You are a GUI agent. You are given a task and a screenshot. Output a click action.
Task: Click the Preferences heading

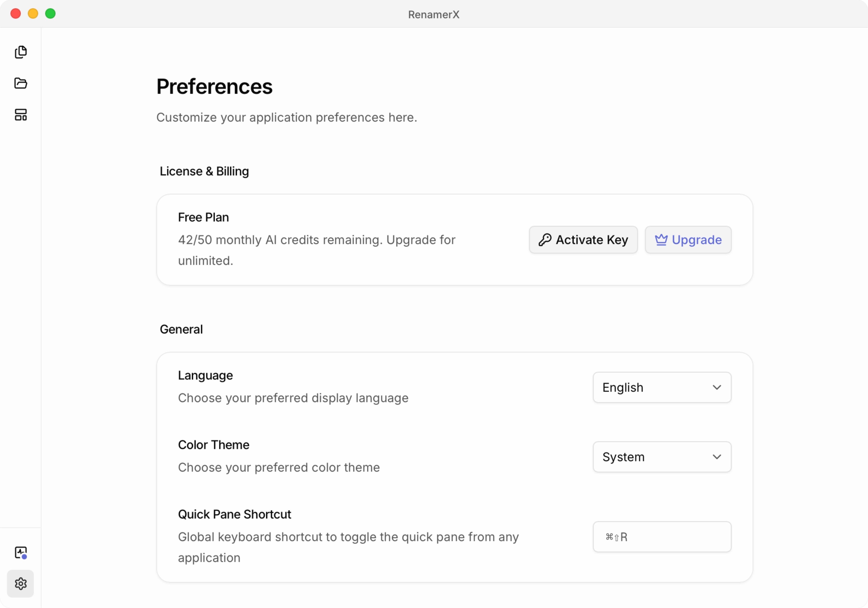click(x=214, y=87)
